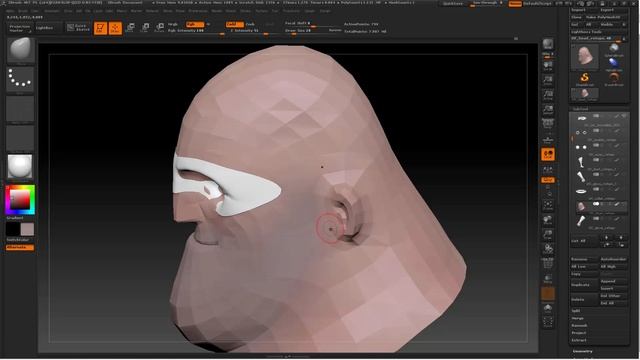640x360 pixels.
Task: Select the black secondary color swatch
Action: click(13, 229)
